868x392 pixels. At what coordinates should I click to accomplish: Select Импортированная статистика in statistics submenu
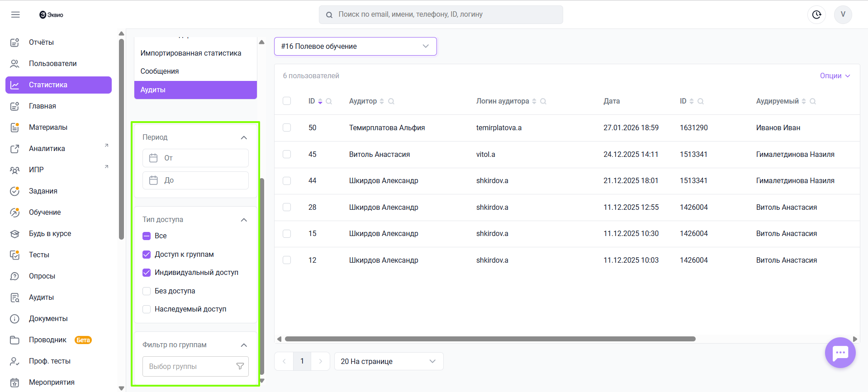coord(190,53)
